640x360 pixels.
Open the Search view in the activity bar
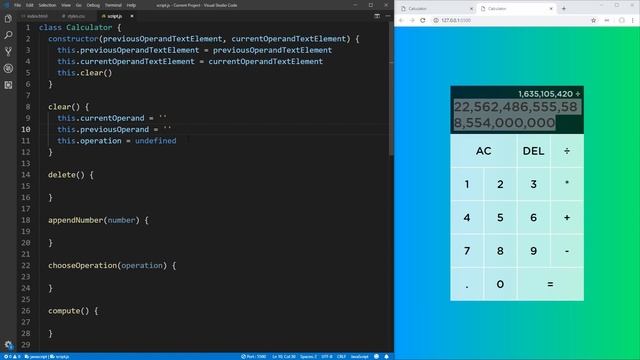tap(8, 35)
